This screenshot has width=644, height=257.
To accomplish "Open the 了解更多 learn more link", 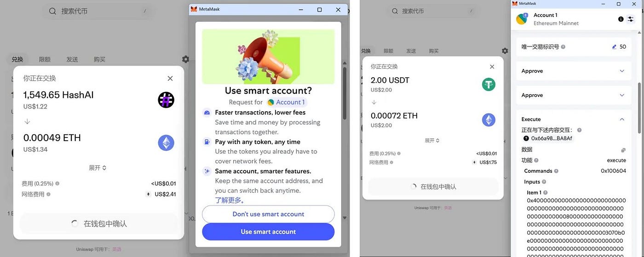I will point(230,200).
